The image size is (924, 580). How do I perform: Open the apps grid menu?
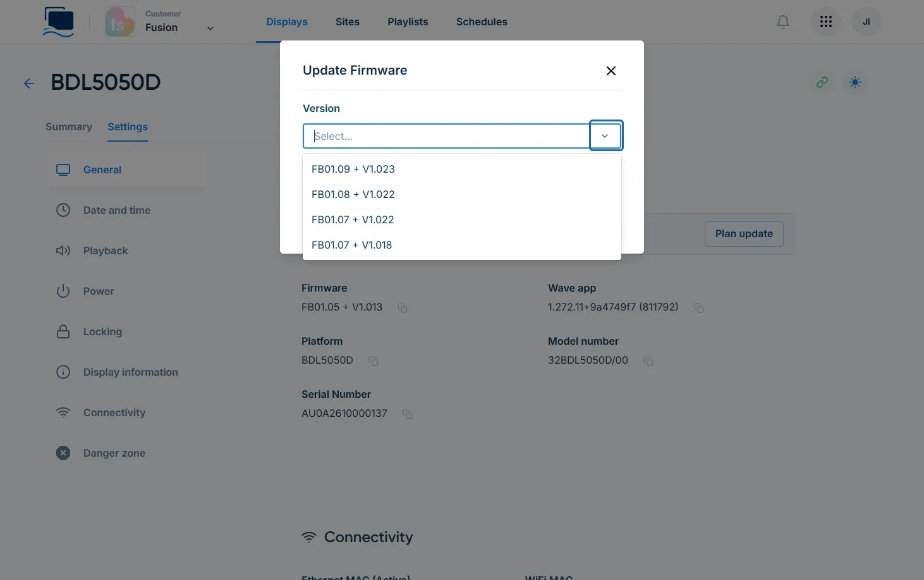pos(825,22)
